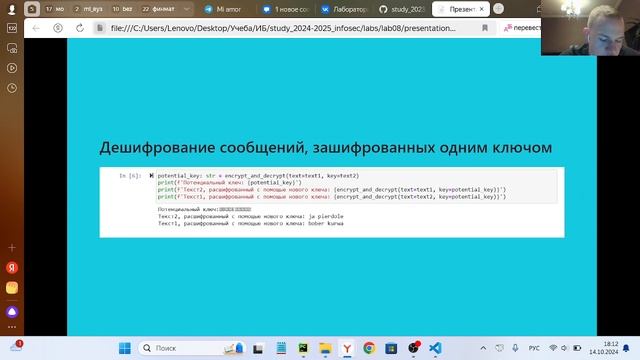640x360 pixels.
Task: Go back with the back arrow
Action: tap(36, 28)
